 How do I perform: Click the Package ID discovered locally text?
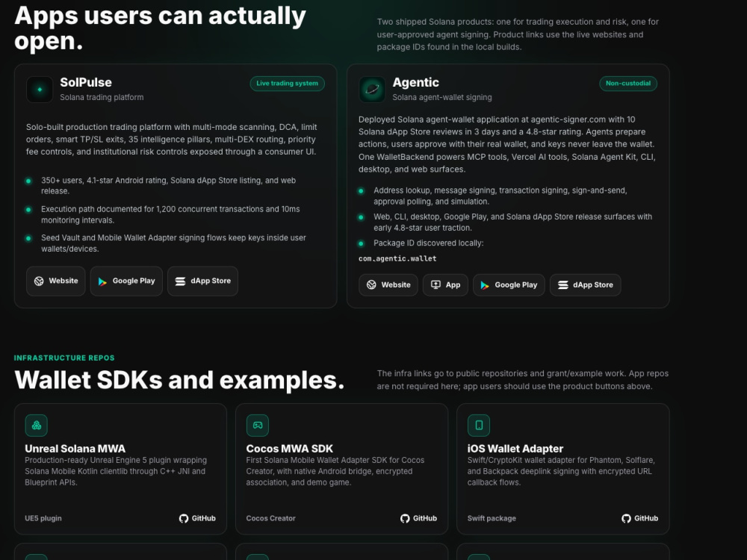point(428,243)
